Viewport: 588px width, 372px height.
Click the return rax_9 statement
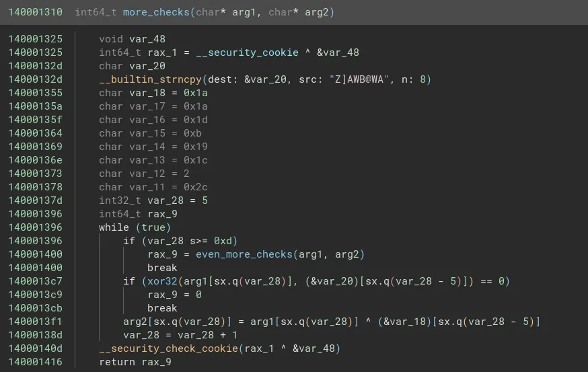coord(135,362)
